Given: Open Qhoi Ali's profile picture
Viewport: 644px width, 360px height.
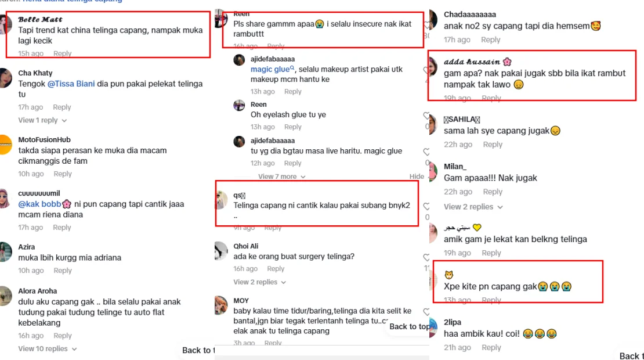Looking at the screenshot, I should click(221, 251).
